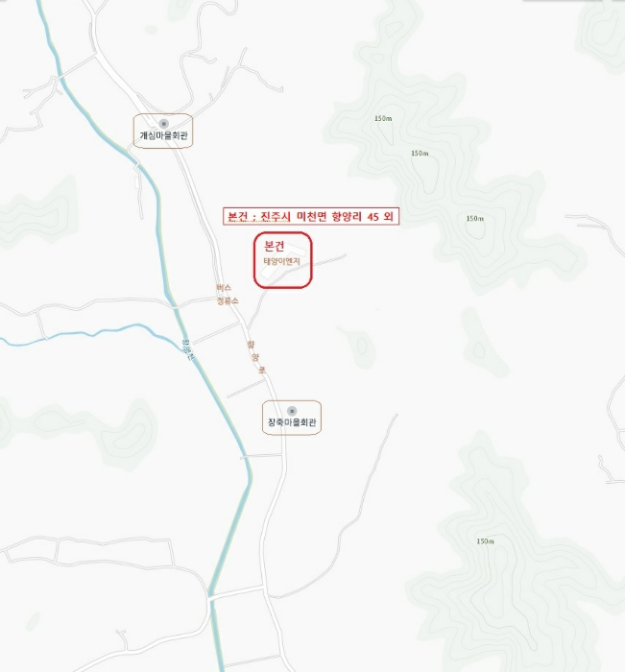625x672 pixels.
Task: Click the 장죽마을회관 location marker icon
Action: 292,411
